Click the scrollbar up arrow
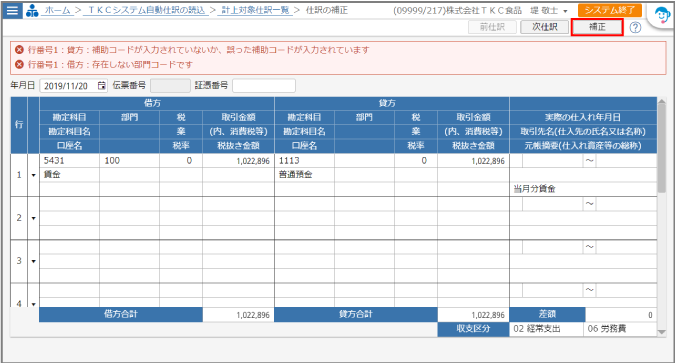 click(662, 102)
